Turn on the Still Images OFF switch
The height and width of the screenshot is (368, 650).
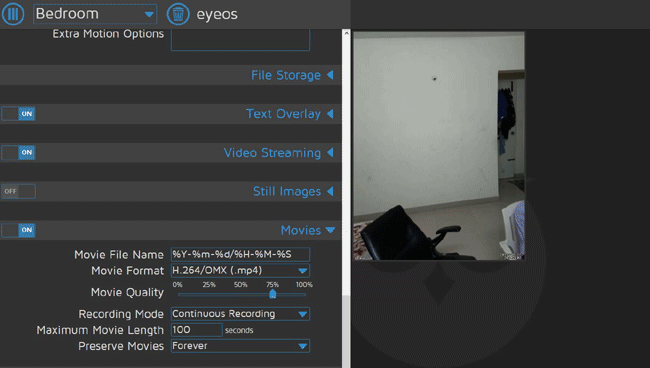18,191
